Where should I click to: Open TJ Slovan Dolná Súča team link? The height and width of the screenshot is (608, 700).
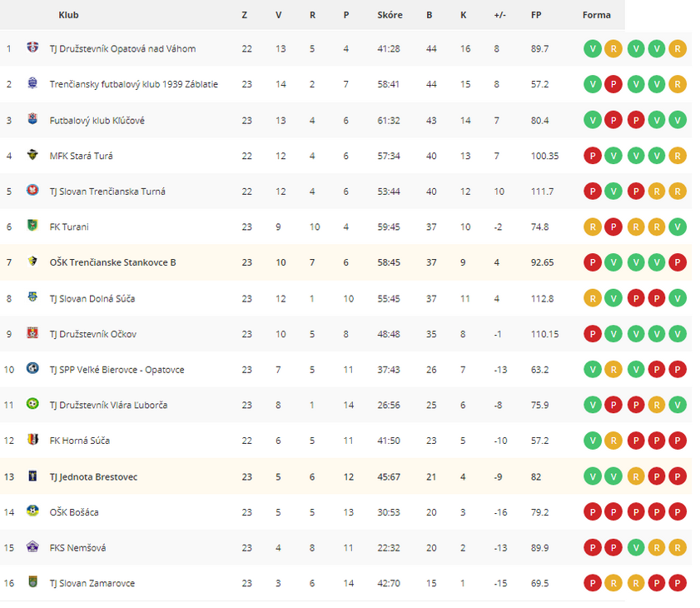pos(92,298)
